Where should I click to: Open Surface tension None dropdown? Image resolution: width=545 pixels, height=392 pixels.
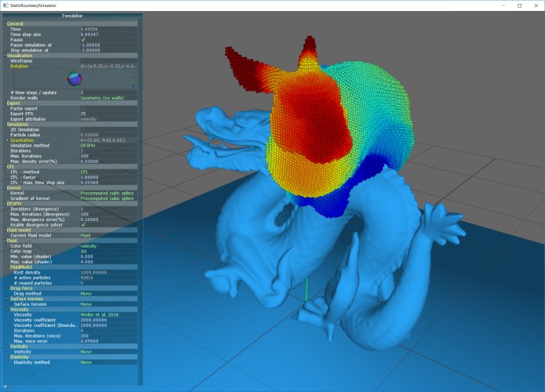point(109,304)
